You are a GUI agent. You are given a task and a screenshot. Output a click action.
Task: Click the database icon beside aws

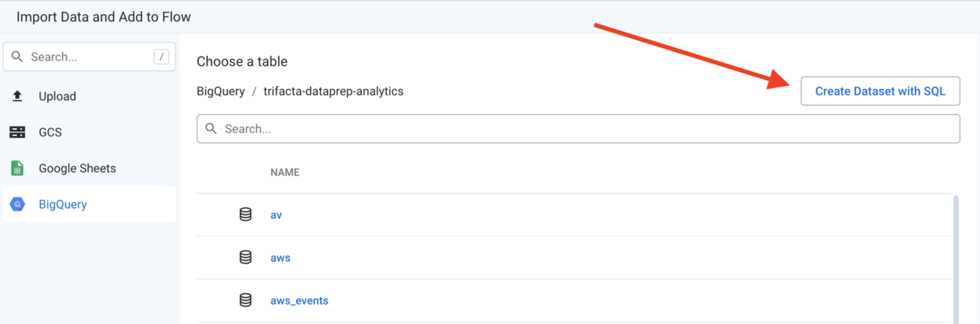point(246,258)
